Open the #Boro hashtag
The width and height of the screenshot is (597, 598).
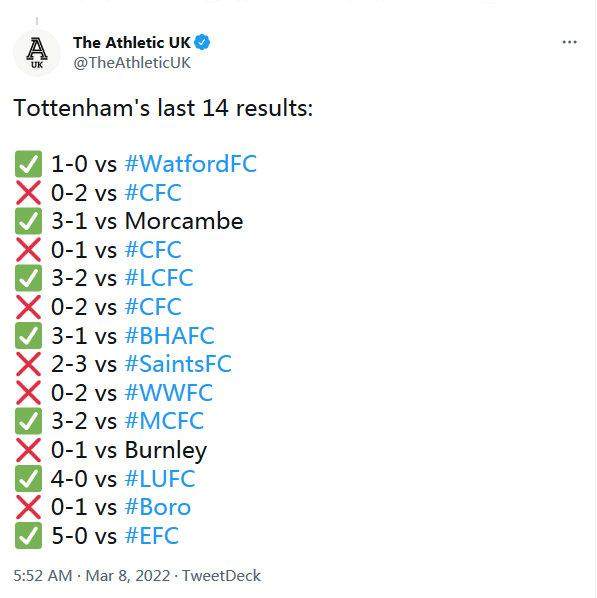[x=158, y=507]
